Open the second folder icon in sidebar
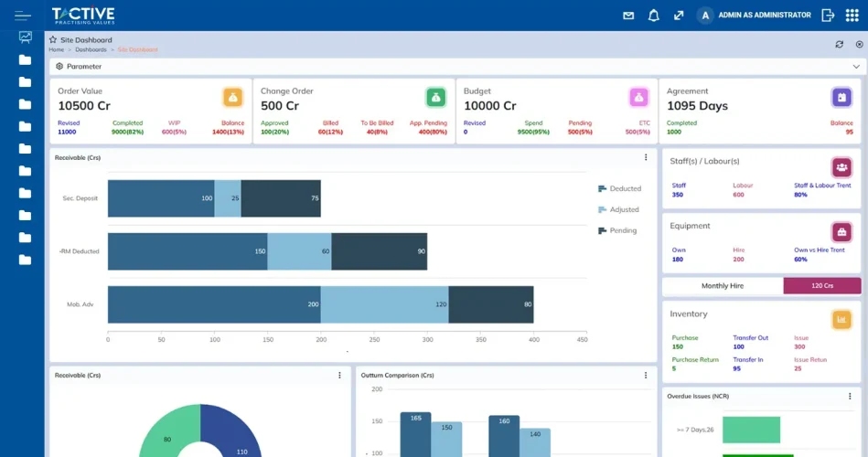 [25, 82]
